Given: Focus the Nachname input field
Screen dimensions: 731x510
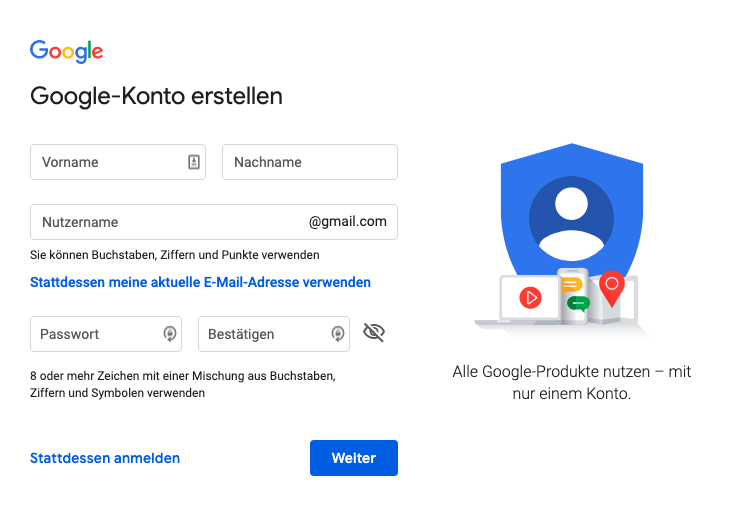Looking at the screenshot, I should tap(310, 162).
